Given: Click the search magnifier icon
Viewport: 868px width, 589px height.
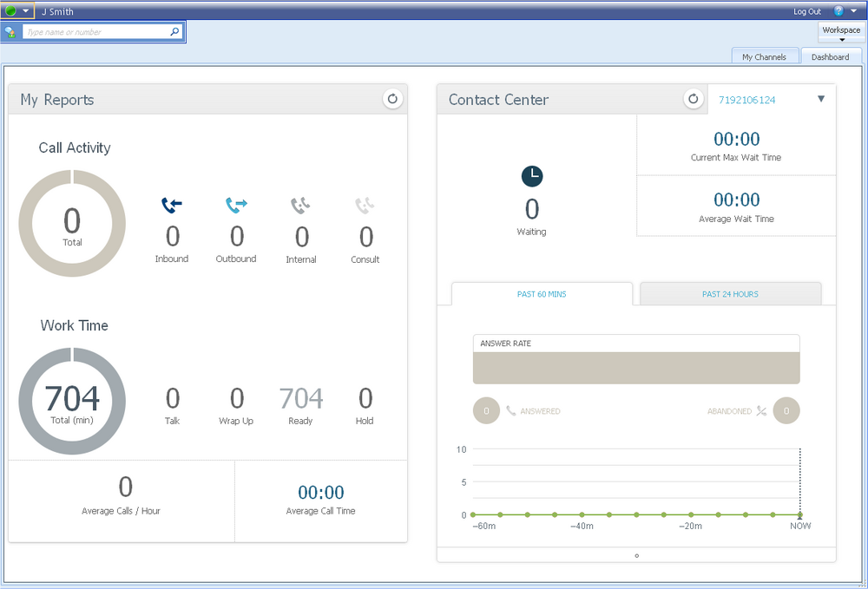Looking at the screenshot, I should [x=175, y=31].
